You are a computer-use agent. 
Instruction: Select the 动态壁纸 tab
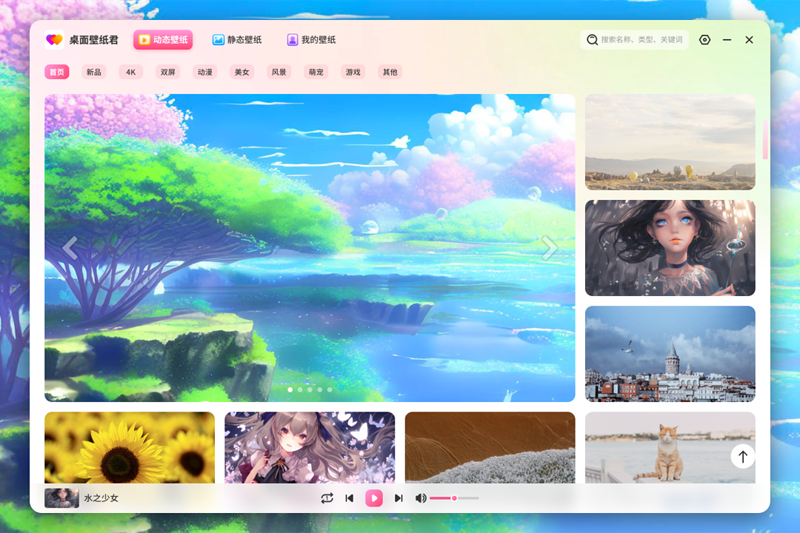tap(162, 40)
